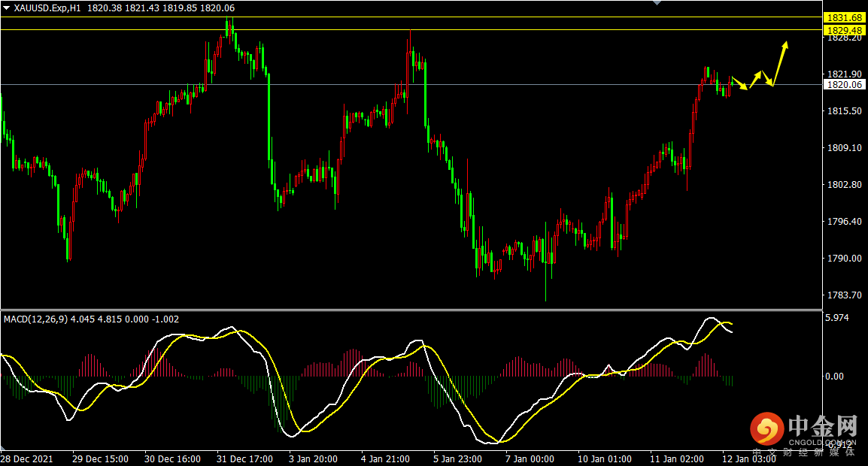The width and height of the screenshot is (868, 466).
Task: Click the 3 Jan 20:00 time label
Action: click(314, 458)
